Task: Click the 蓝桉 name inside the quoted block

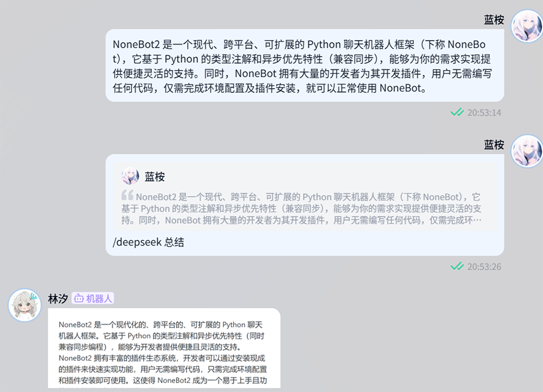Action: (154, 177)
